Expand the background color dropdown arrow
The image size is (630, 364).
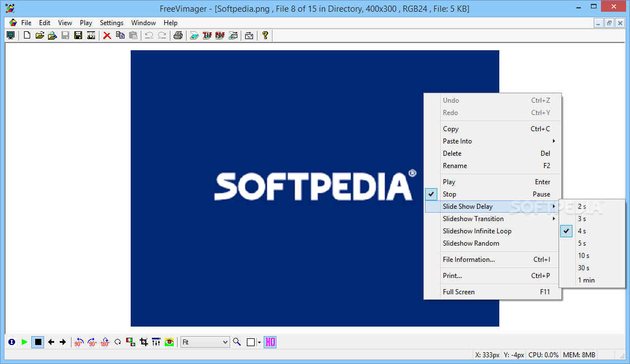pos(259,342)
